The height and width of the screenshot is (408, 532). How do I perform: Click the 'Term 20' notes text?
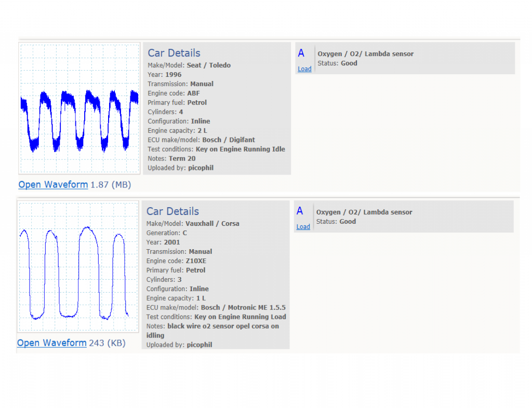click(182, 159)
